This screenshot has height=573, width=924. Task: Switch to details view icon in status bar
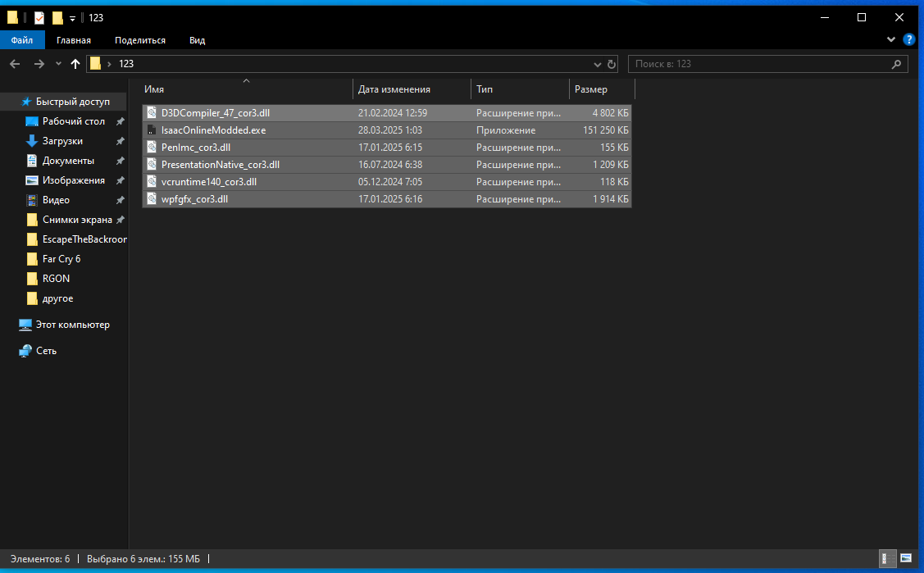coord(887,558)
